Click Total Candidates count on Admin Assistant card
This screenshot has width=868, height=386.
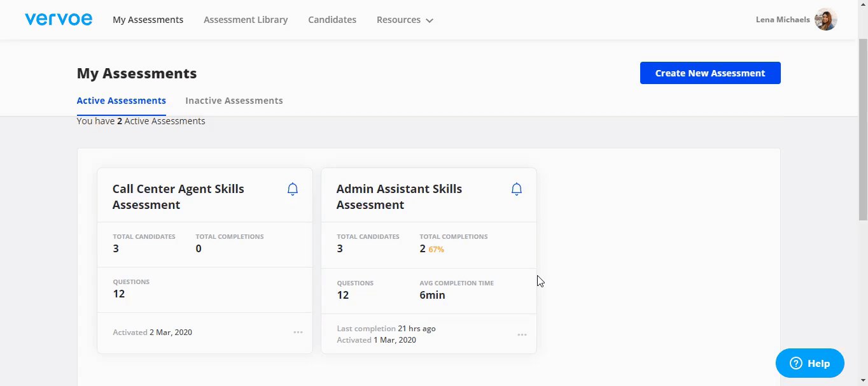point(340,248)
